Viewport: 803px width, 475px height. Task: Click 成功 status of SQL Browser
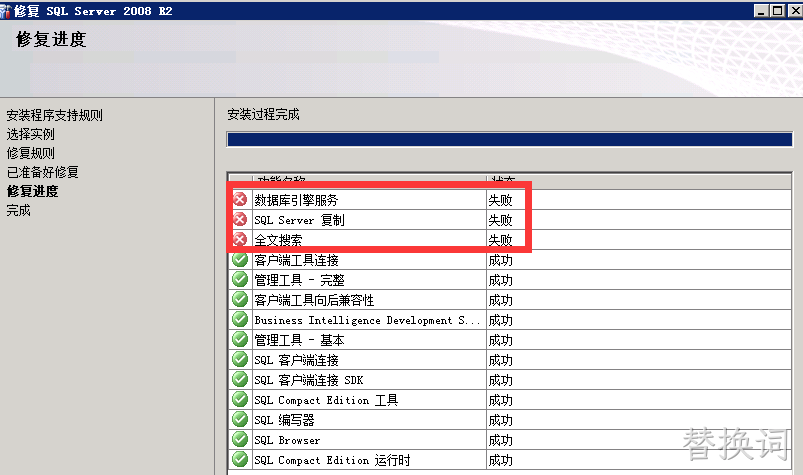500,440
